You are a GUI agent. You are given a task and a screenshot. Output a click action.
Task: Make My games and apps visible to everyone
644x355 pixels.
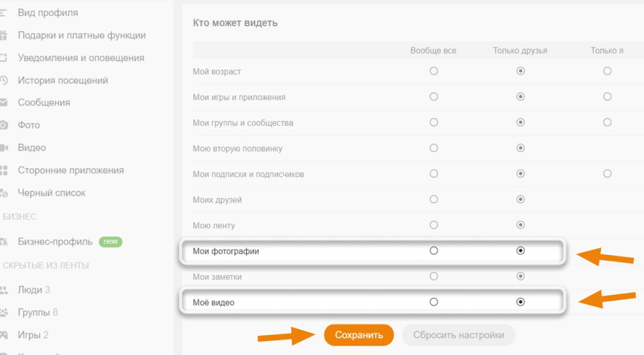(x=434, y=96)
